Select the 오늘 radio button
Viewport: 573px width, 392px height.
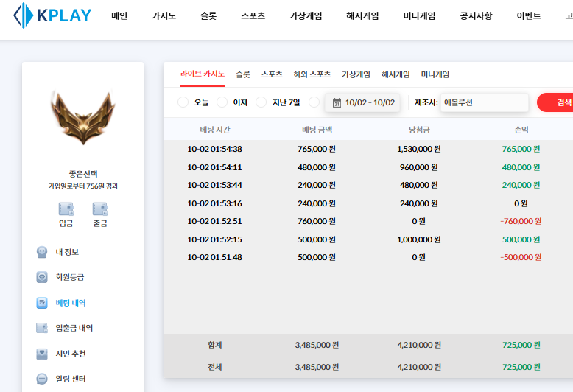[183, 102]
